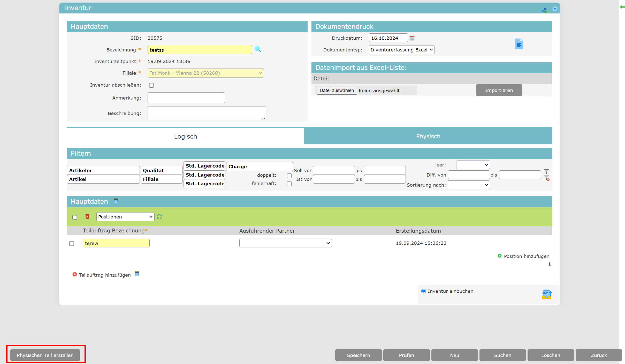Click the Physischen Teil erstellen button

click(x=45, y=355)
